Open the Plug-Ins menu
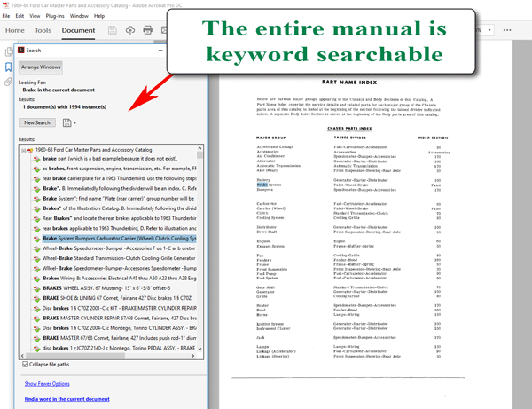The image size is (532, 409). click(55, 16)
